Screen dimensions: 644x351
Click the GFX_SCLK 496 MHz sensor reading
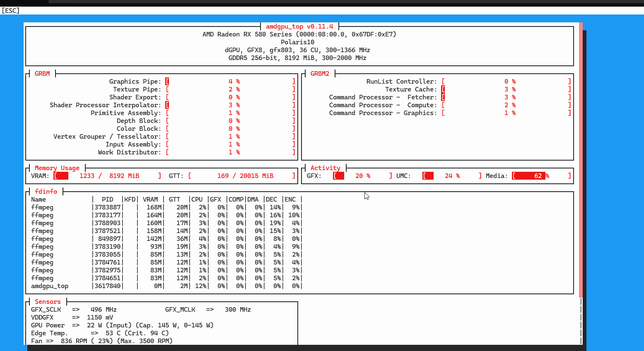tap(74, 310)
